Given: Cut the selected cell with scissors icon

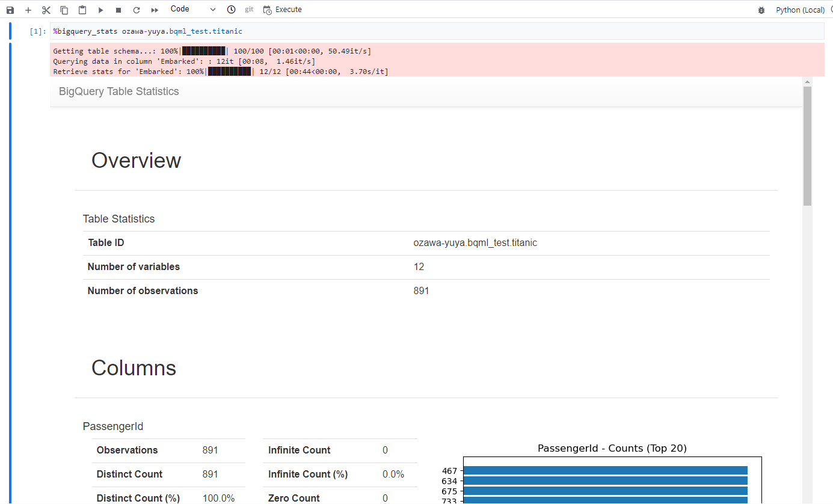Looking at the screenshot, I should pos(46,9).
